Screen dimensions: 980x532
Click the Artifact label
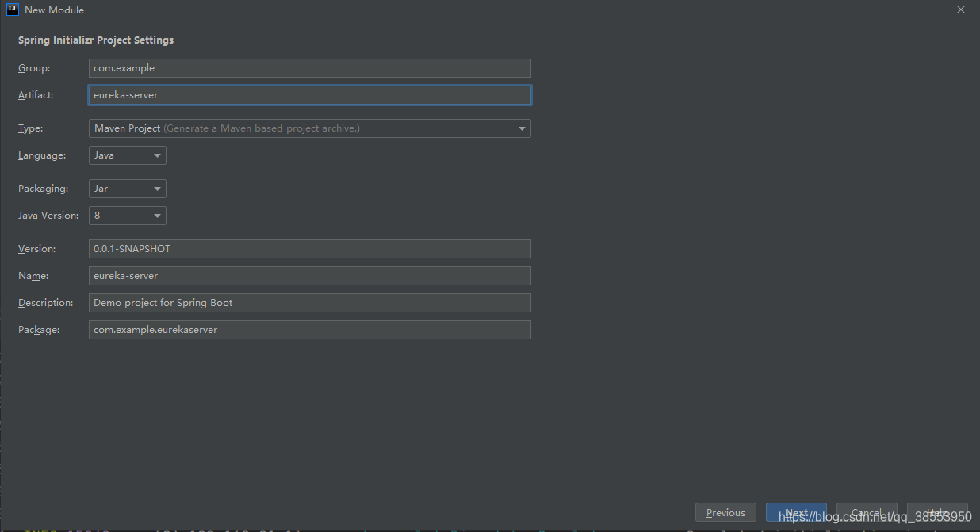point(36,95)
